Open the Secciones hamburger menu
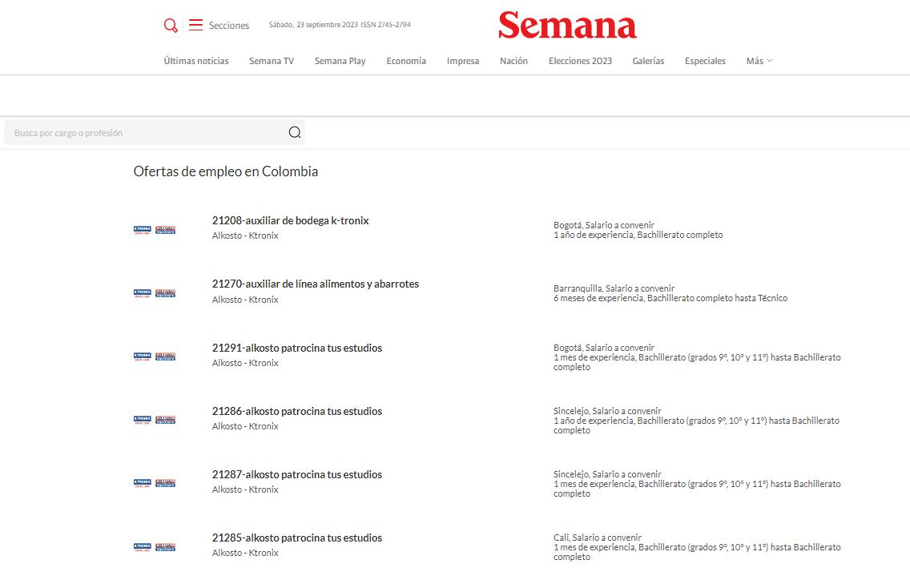The image size is (910, 588). coord(195,25)
